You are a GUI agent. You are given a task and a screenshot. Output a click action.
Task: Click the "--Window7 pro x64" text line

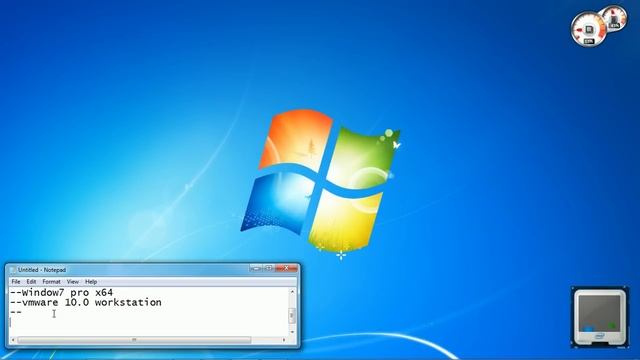[x=62, y=293]
